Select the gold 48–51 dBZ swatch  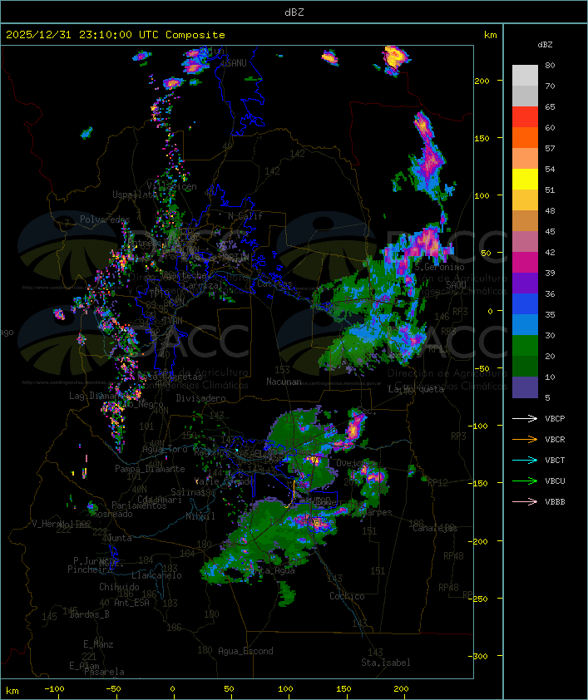coord(525,200)
